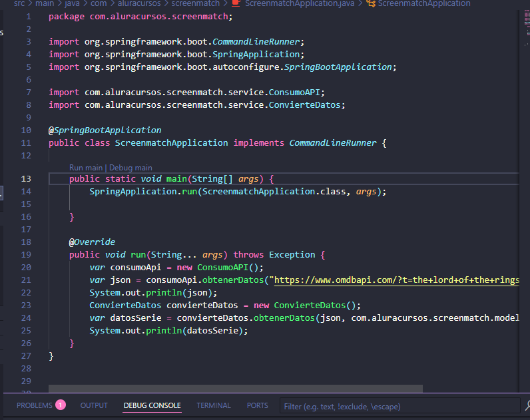This screenshot has width=530, height=420.
Task: Click the class symbol icon in the breadcrumb
Action: [x=371, y=3]
